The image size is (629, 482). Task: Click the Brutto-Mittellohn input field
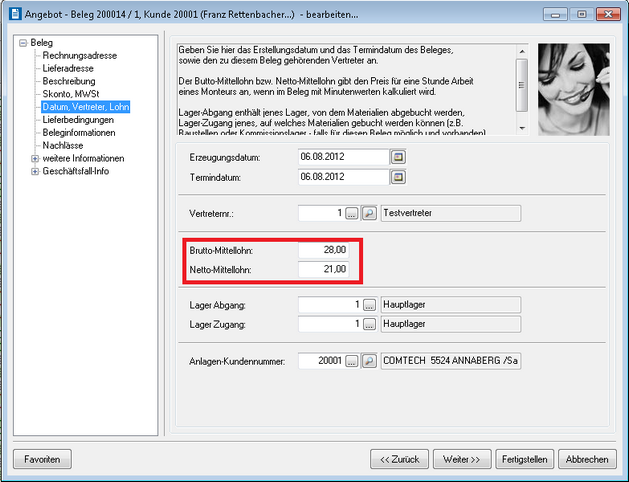point(324,249)
